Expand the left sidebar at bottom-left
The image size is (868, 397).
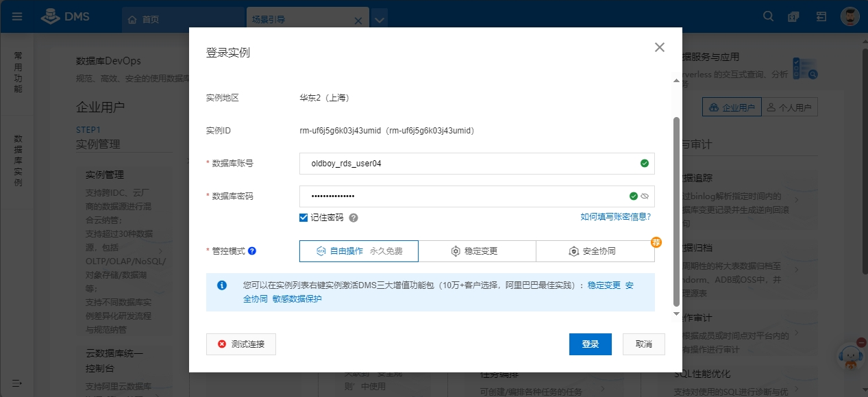tap(17, 382)
